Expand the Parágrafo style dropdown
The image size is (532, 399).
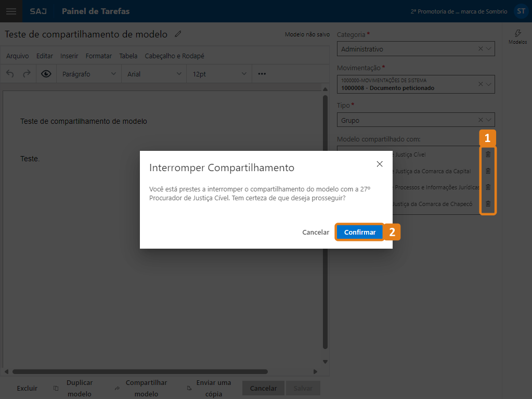89,74
